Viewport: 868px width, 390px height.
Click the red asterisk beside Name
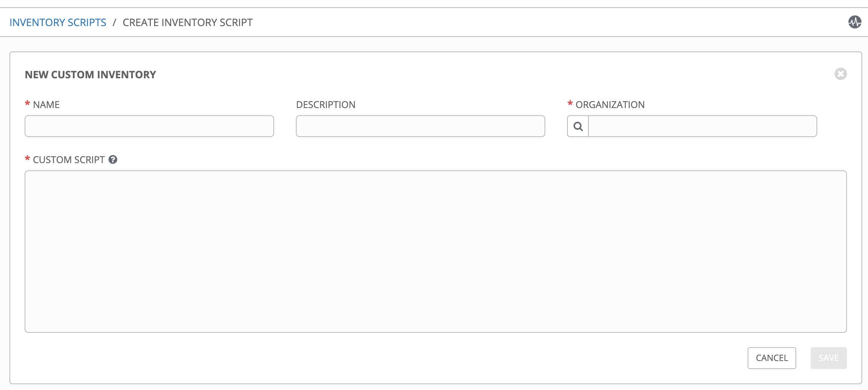click(27, 104)
